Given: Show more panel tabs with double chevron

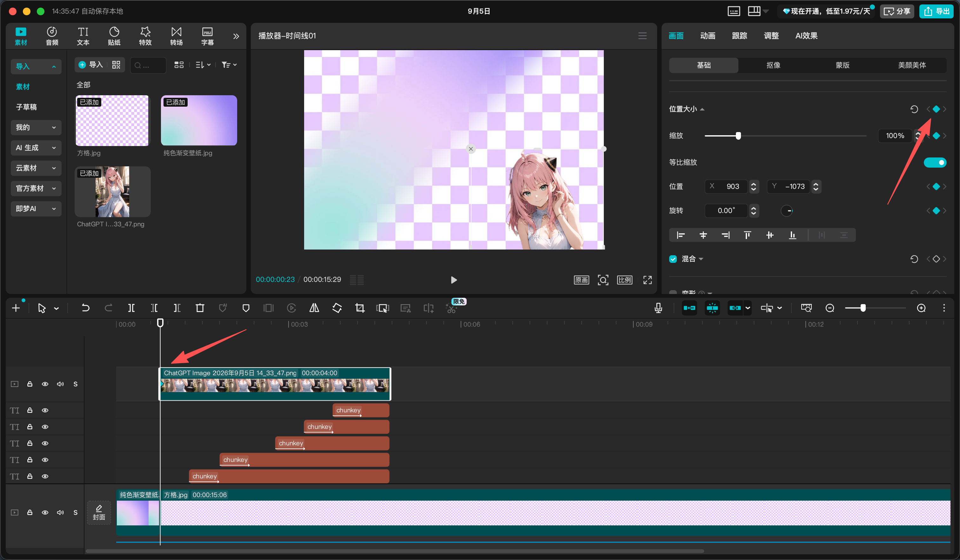Looking at the screenshot, I should point(236,36).
